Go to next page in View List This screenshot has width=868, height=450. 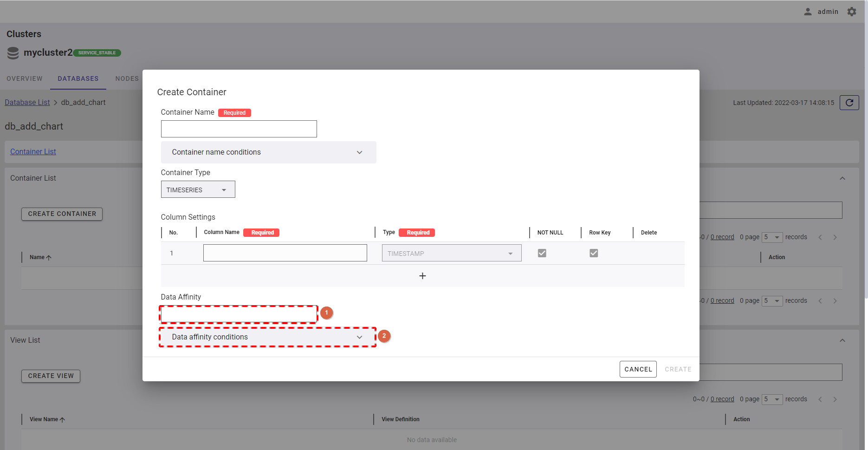tap(835, 399)
